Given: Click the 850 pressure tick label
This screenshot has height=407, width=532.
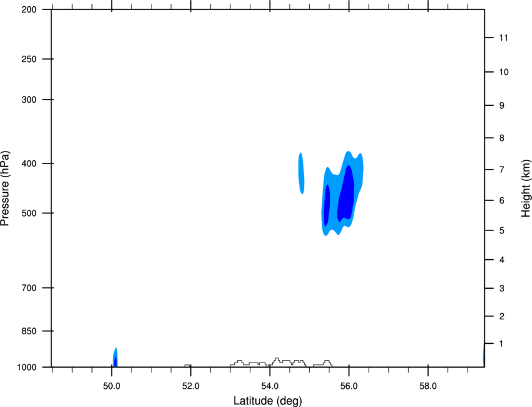Looking at the screenshot, I should pyautogui.click(x=29, y=331).
